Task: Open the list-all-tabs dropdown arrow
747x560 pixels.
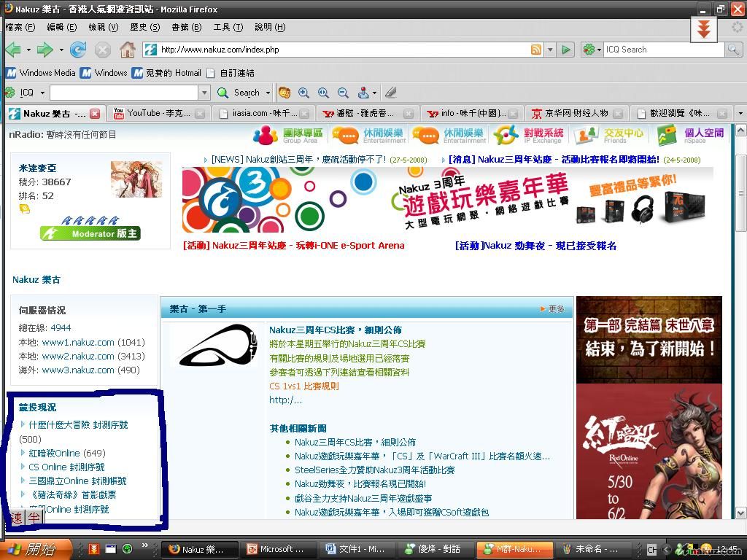Action: (x=740, y=114)
